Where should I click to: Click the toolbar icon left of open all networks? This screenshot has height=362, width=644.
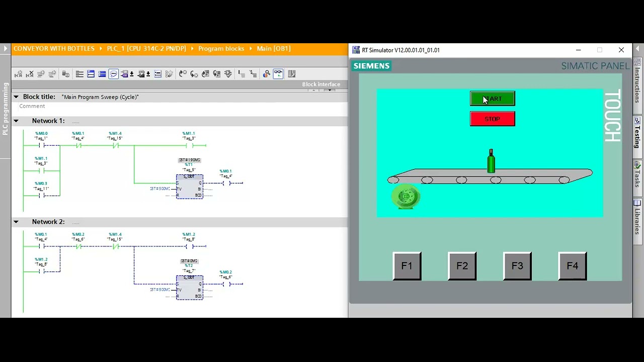66,74
